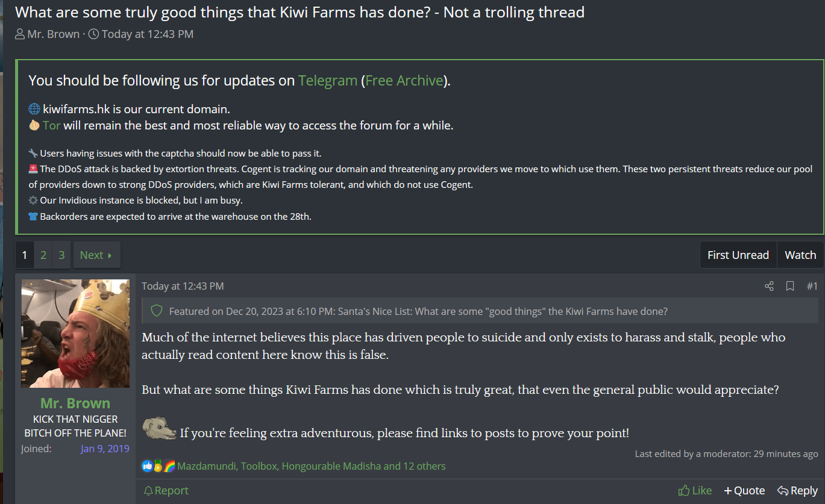Image resolution: width=825 pixels, height=504 pixels.
Task: Like the first post
Action: click(695, 491)
